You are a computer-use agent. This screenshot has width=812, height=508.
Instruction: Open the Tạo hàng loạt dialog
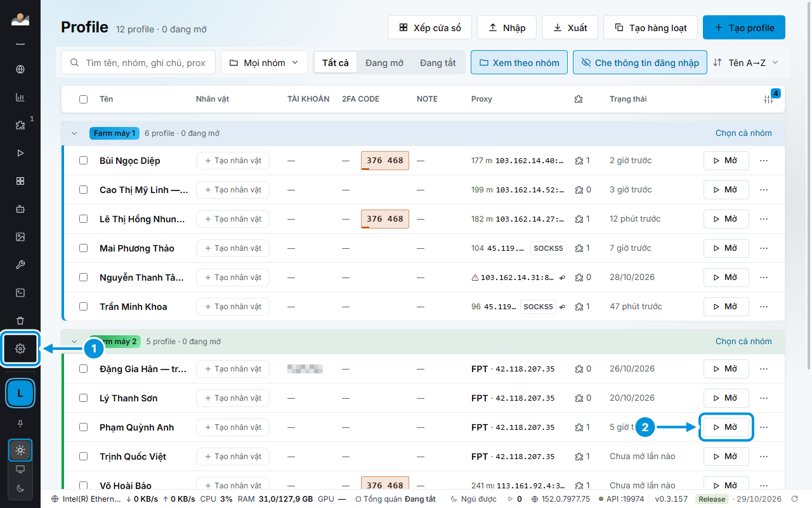[x=650, y=28]
